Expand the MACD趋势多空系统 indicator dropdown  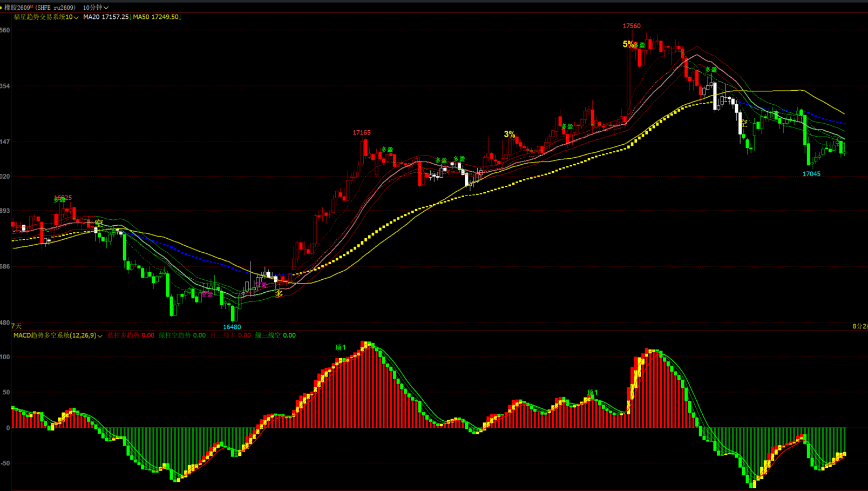[x=100, y=336]
